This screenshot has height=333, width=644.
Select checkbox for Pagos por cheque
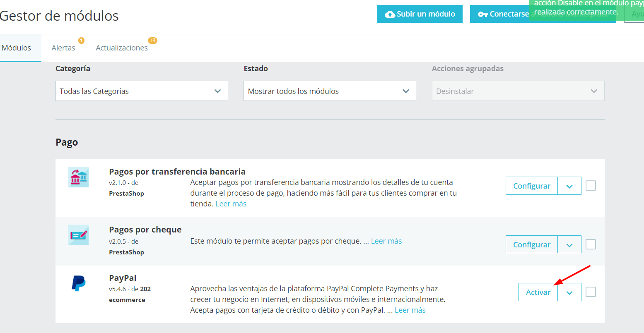[591, 244]
